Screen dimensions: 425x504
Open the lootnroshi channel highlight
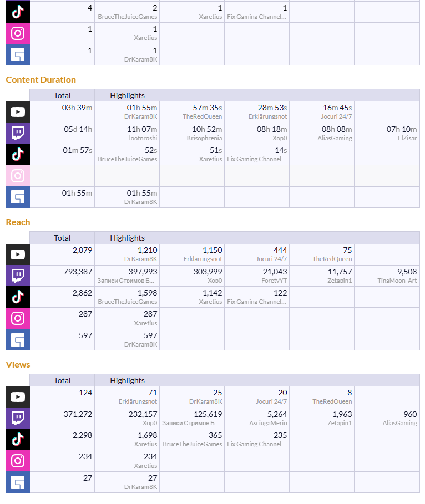click(x=142, y=138)
